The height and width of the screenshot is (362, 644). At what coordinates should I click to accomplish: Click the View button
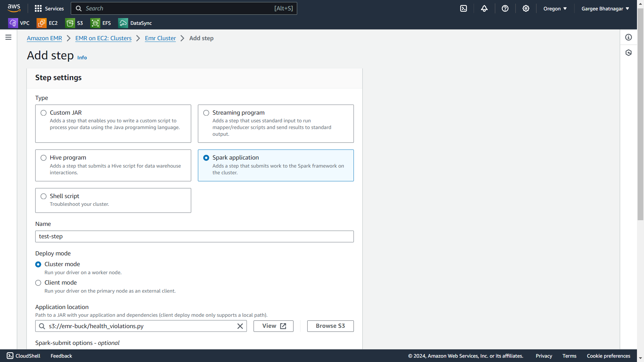[x=273, y=326]
